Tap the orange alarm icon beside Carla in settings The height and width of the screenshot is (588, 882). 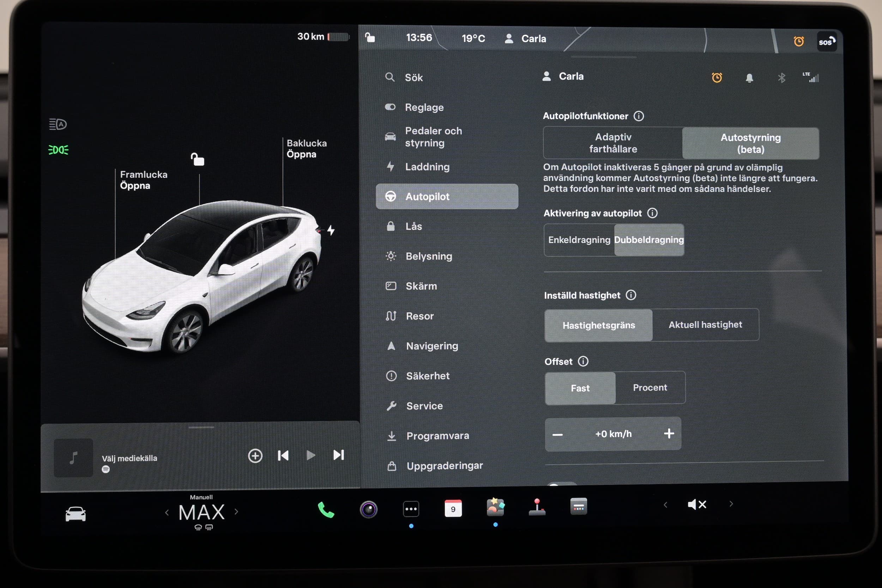(717, 78)
